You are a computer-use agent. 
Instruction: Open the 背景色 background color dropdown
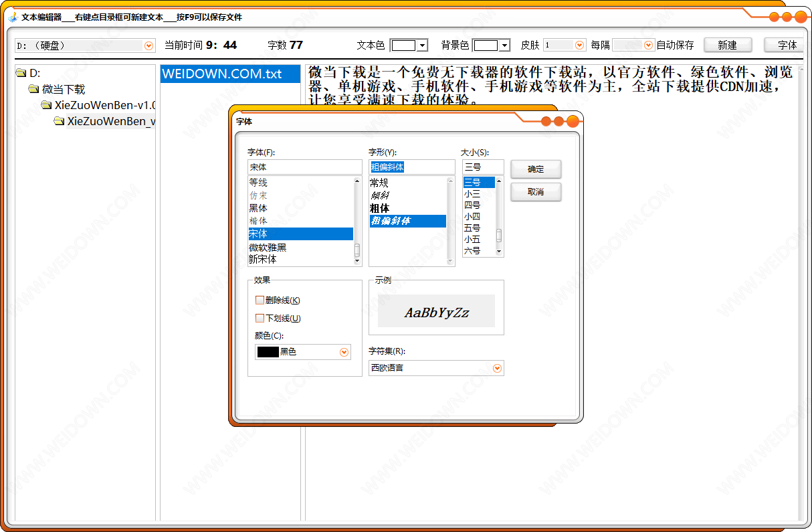click(505, 46)
